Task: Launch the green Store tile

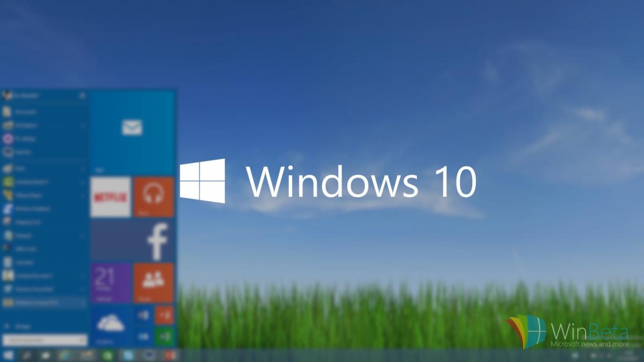Action: 164,336
